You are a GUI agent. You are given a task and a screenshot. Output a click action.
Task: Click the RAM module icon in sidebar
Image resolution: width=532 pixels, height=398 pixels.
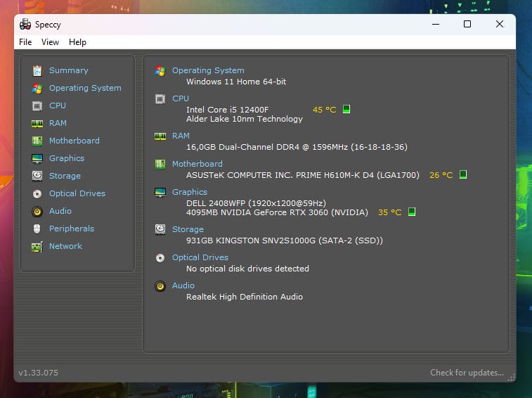37,123
